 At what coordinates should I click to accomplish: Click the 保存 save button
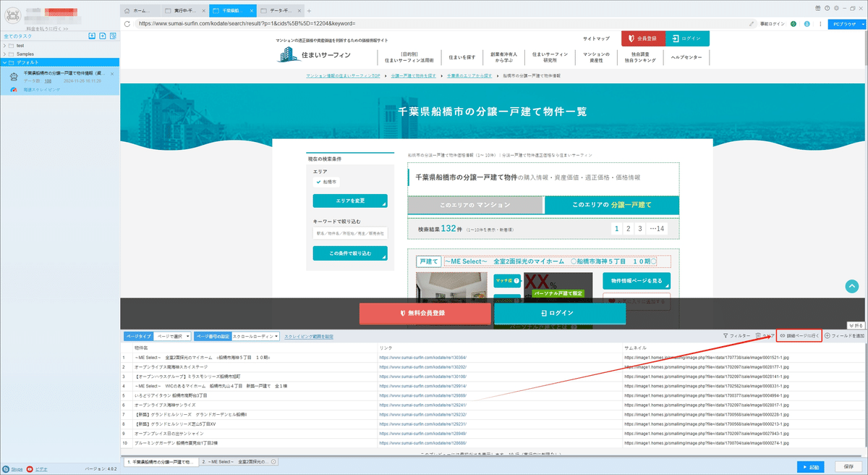[x=848, y=466]
